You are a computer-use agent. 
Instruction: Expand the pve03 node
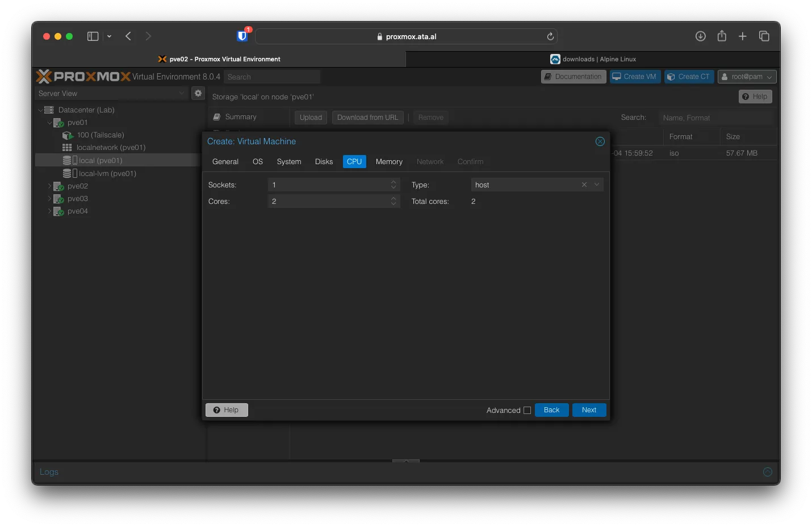pyautogui.click(x=49, y=199)
